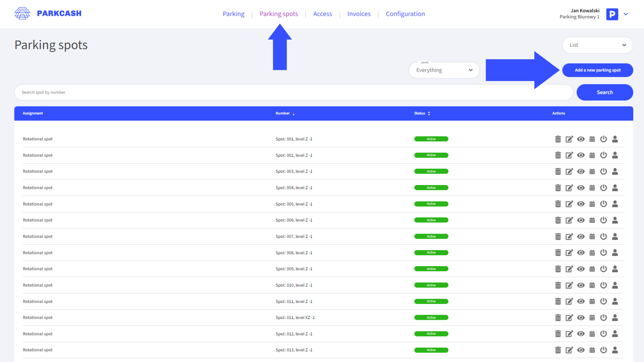The image size is (644, 362).
Task: Open the chevron next to Parking Biurowy 1
Action: (626, 14)
